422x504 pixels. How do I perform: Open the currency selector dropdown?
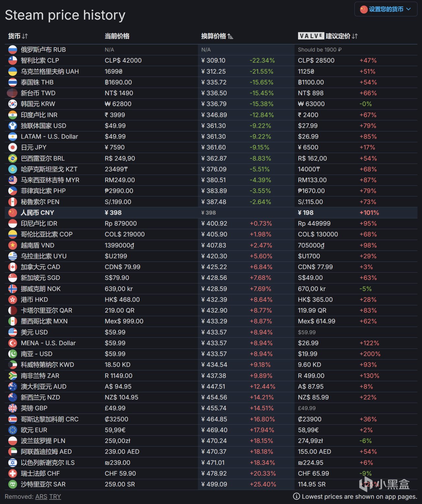386,9
